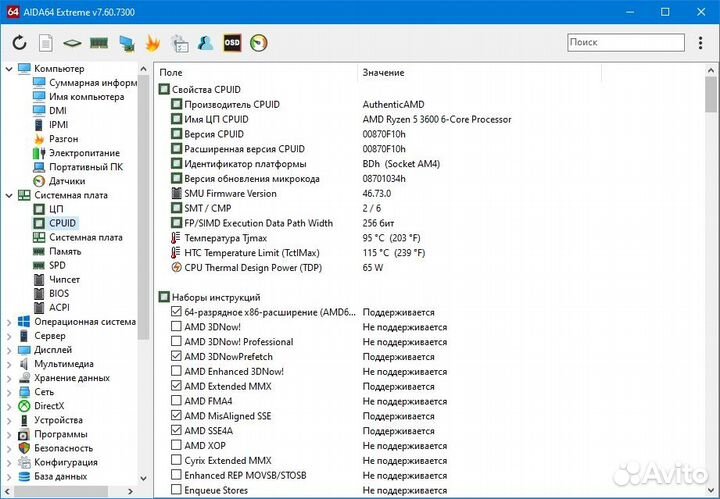720x499 pixels.
Task: Open Электропитание in the tree
Action: pos(76,153)
